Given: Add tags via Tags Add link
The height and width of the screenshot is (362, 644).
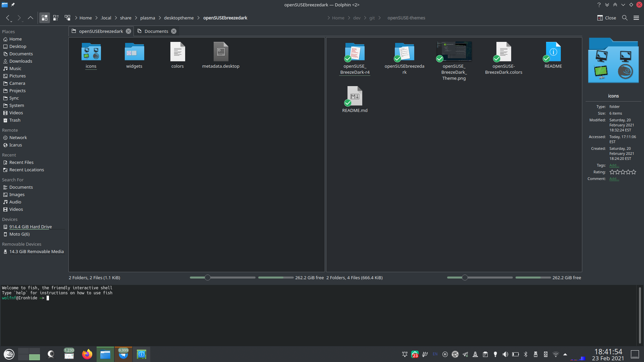Looking at the screenshot, I should click(x=614, y=165).
